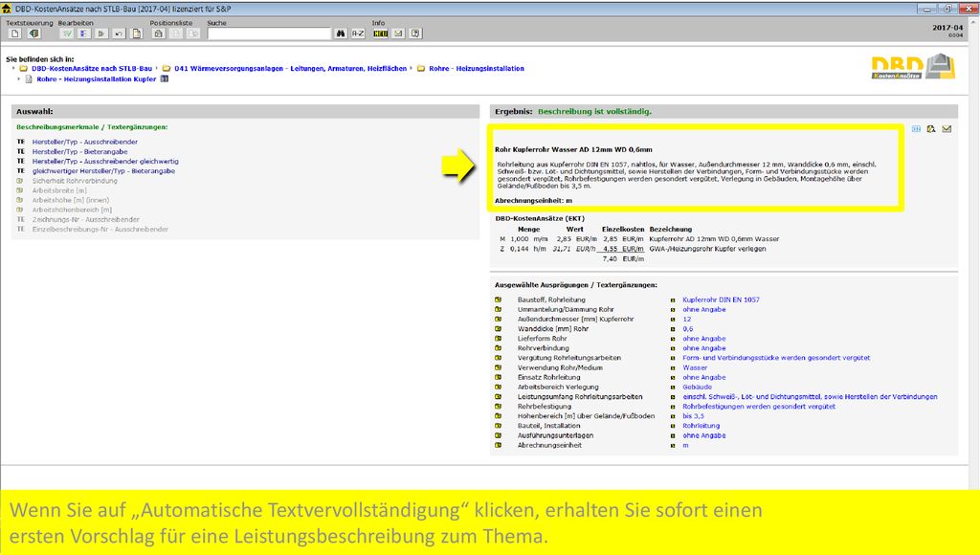Click the Abrechnungseinheit value m
The image size is (980, 555).
pos(685,446)
